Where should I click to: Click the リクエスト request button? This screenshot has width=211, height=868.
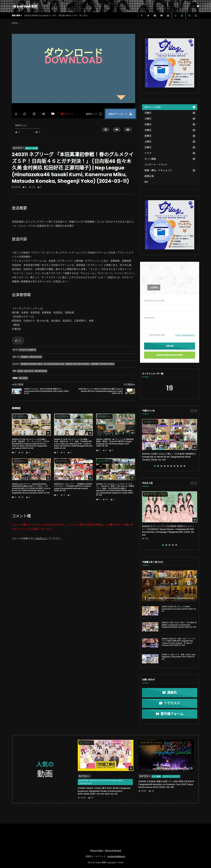click(x=170, y=703)
